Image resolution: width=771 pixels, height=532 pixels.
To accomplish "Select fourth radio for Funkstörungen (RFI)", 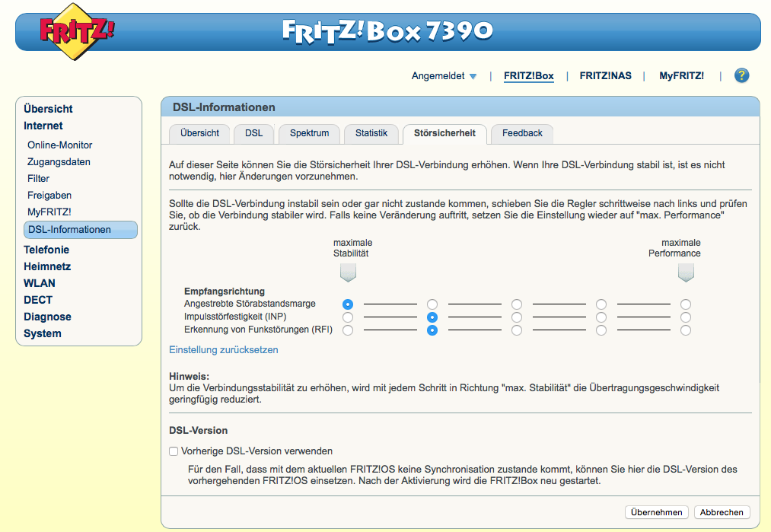I will [601, 330].
